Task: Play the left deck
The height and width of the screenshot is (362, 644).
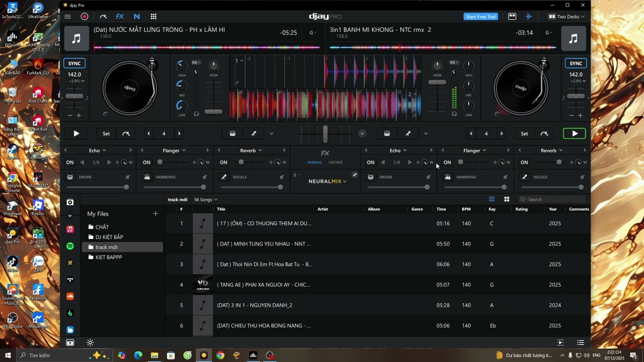Action: 76,134
